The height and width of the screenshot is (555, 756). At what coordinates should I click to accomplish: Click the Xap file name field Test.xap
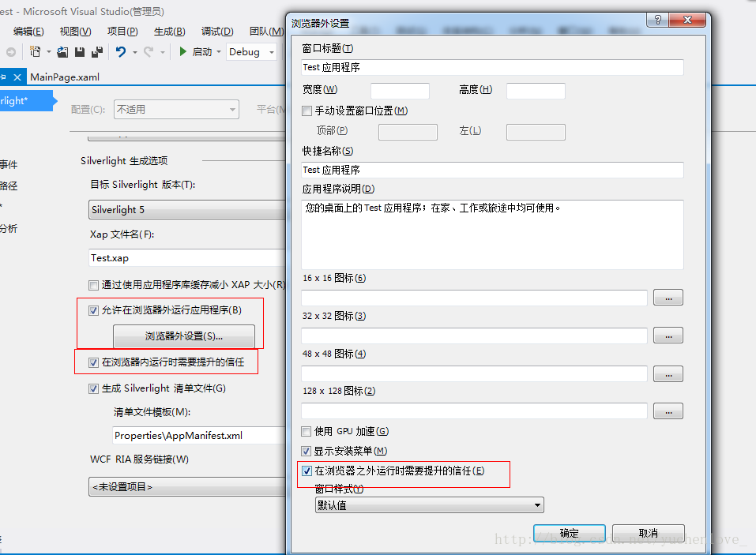coord(187,257)
